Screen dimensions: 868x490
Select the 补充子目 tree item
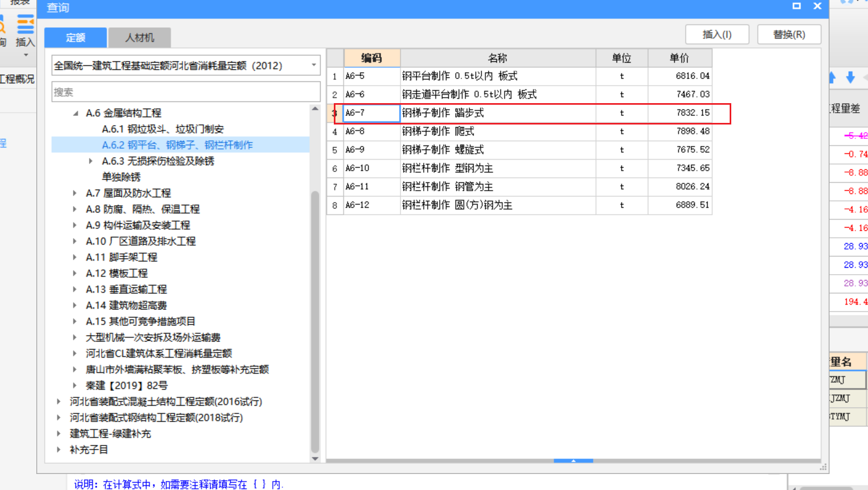click(89, 449)
